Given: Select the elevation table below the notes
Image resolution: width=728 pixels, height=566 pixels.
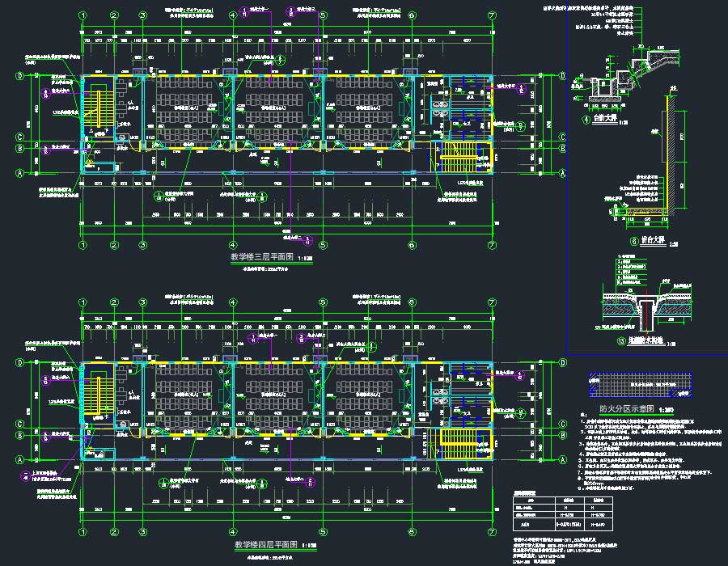Looking at the screenshot, I should [x=563, y=513].
